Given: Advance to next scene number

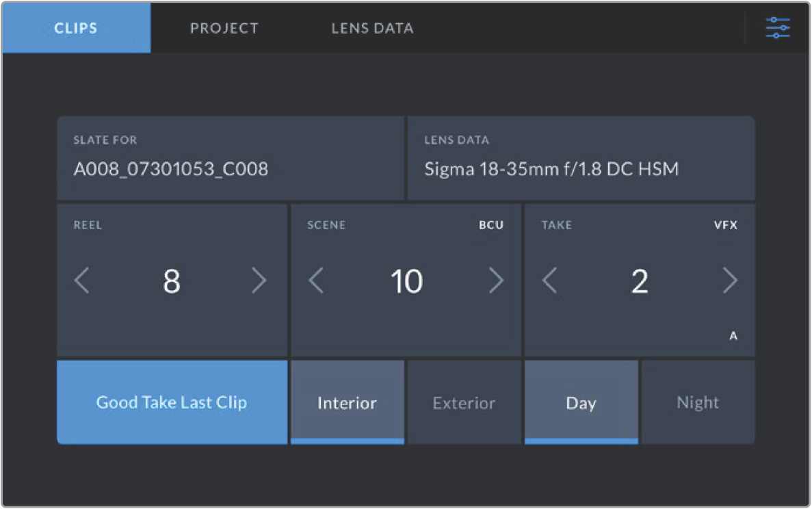Looking at the screenshot, I should 496,280.
